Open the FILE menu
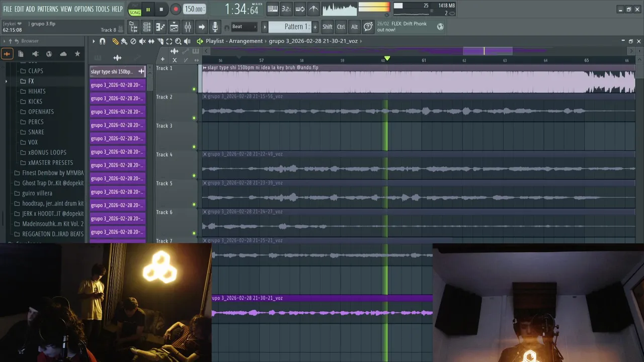 coord(8,9)
